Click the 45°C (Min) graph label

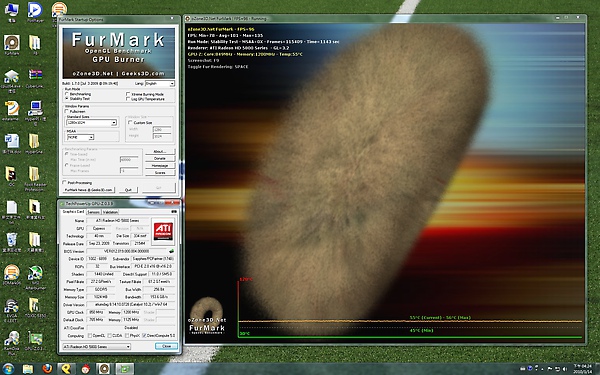pyautogui.click(x=421, y=330)
